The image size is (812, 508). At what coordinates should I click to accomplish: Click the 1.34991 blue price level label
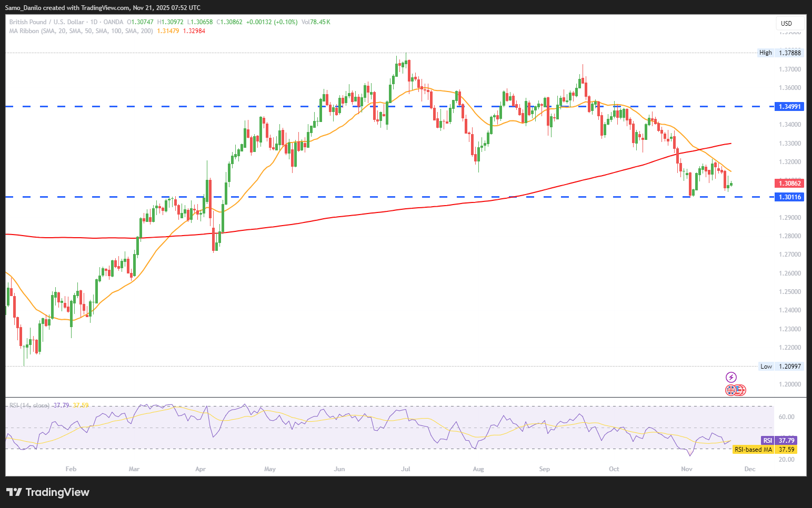790,107
